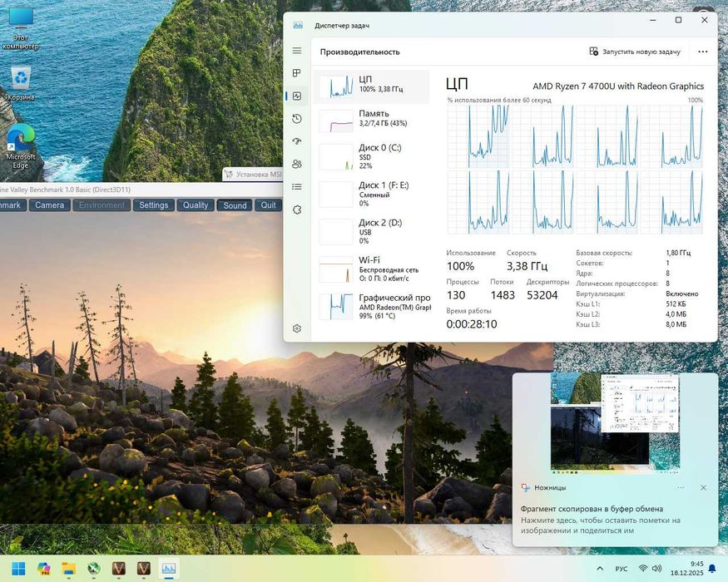Click Quit button in Valley Benchmark
Image resolution: width=728 pixels, height=582 pixels.
pyautogui.click(x=269, y=205)
